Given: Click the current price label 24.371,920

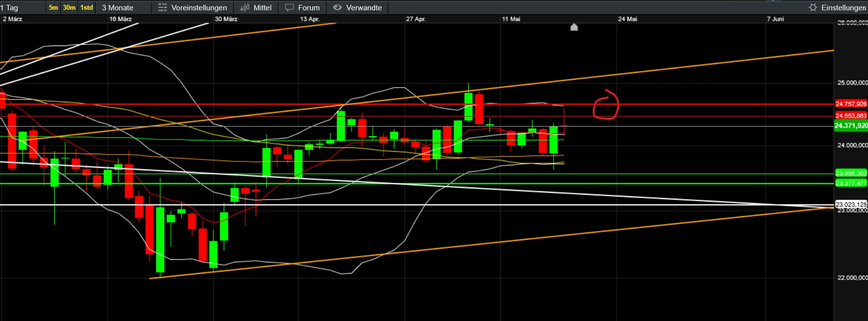Looking at the screenshot, I should point(851,126).
